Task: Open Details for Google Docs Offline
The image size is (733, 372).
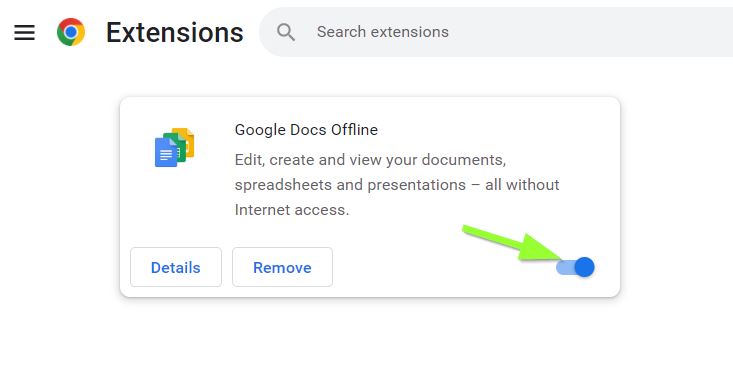Action: click(176, 267)
